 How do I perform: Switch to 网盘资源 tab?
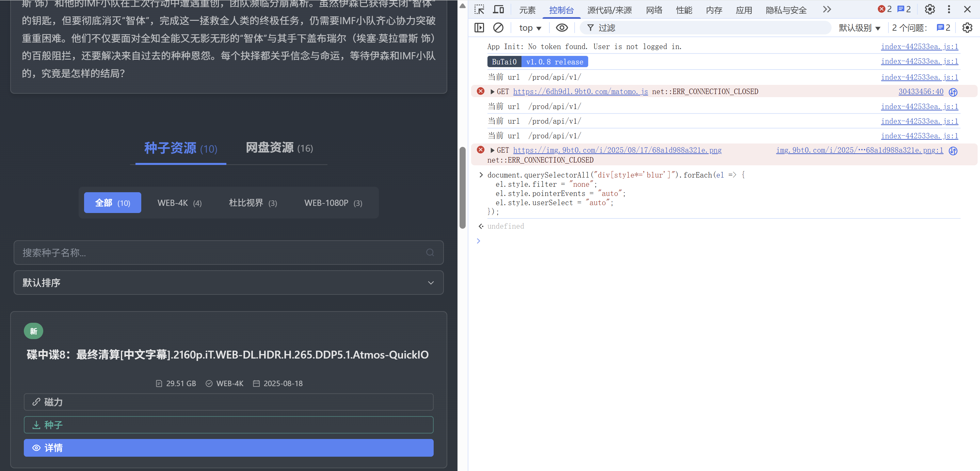[279, 148]
